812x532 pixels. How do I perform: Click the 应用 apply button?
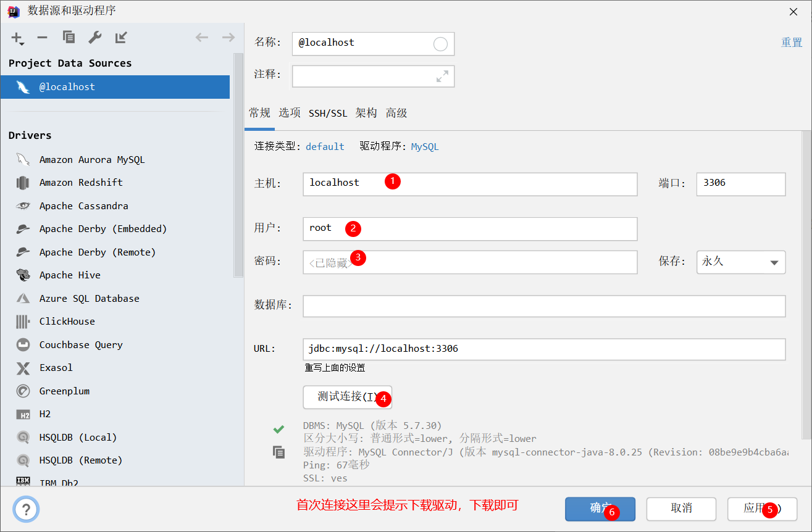762,509
